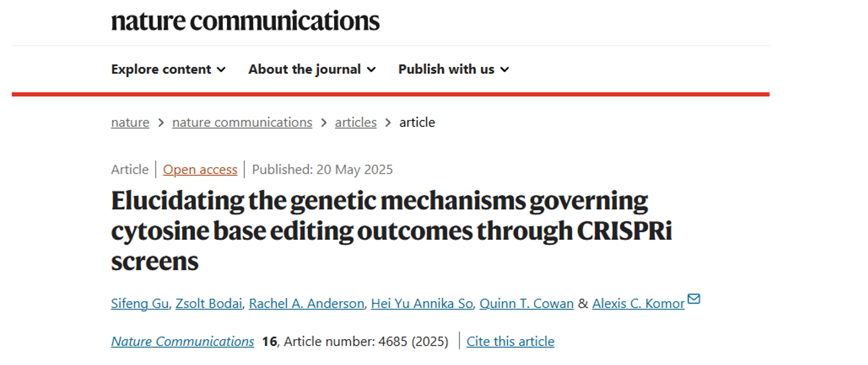Click the Open access link

pos(200,170)
